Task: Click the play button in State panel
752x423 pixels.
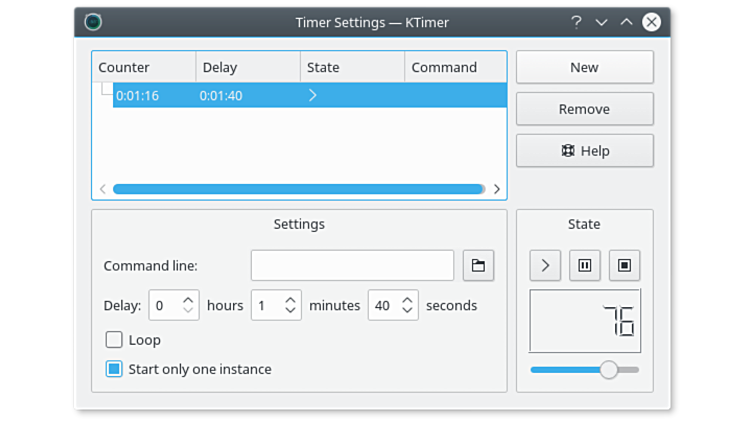Action: 545,265
